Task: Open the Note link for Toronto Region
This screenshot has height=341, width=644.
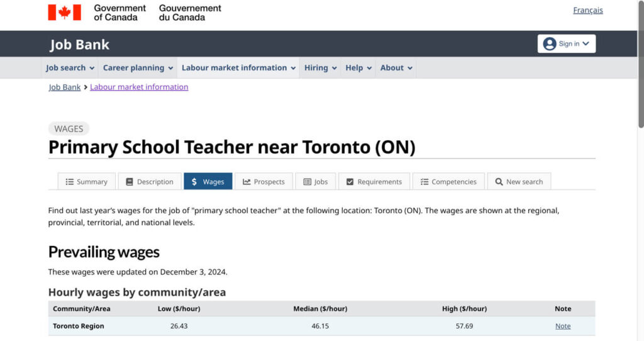Action: coord(563,326)
